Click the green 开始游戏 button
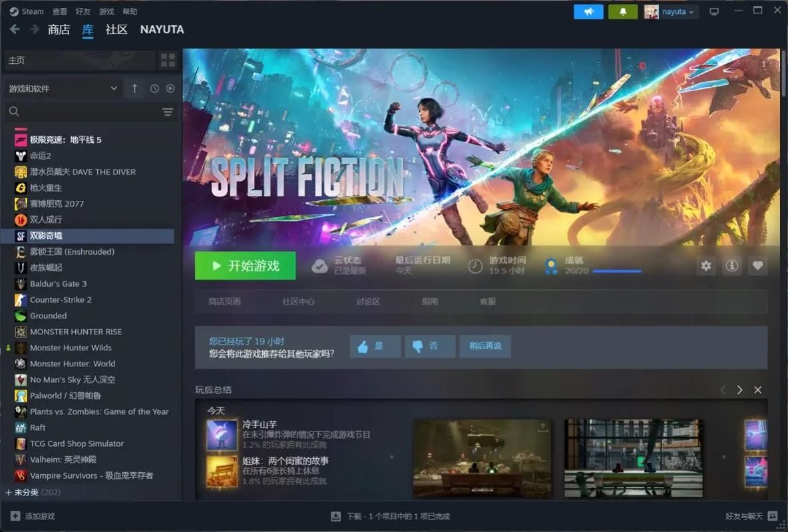The height and width of the screenshot is (532, 788). pyautogui.click(x=245, y=266)
